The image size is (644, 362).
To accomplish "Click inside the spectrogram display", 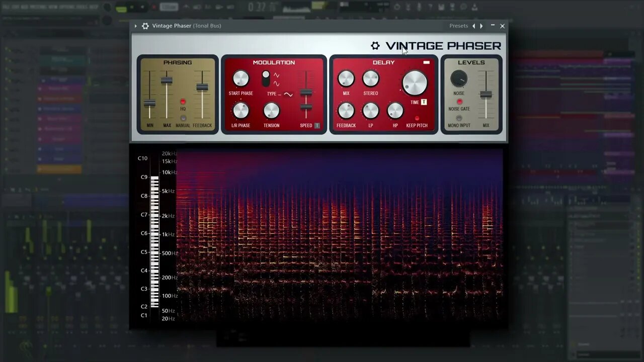I will 340,235.
